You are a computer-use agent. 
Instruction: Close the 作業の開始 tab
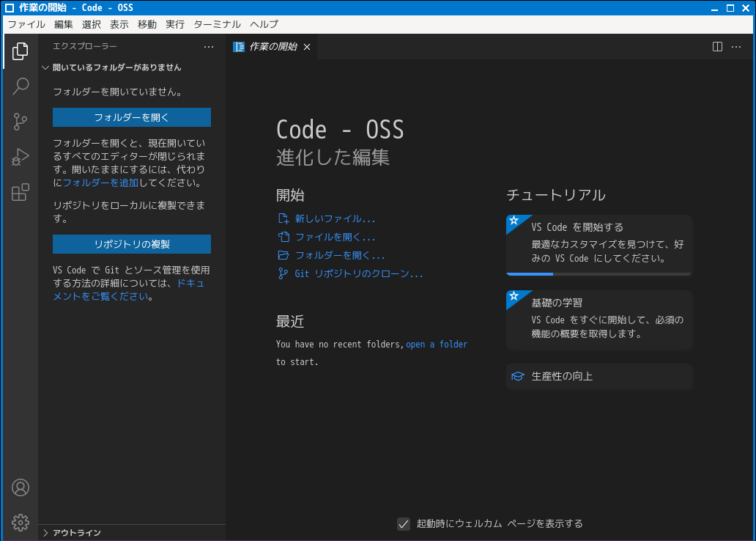tap(307, 47)
